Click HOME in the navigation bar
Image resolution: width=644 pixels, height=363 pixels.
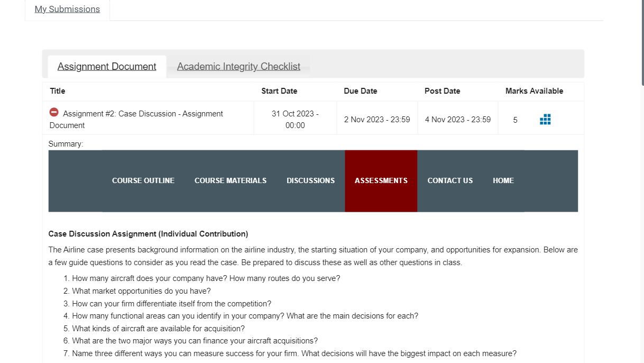click(503, 180)
